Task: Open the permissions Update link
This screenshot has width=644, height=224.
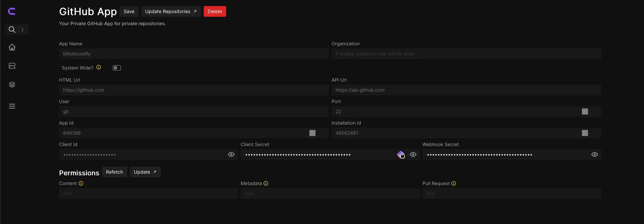Action: click(145, 172)
